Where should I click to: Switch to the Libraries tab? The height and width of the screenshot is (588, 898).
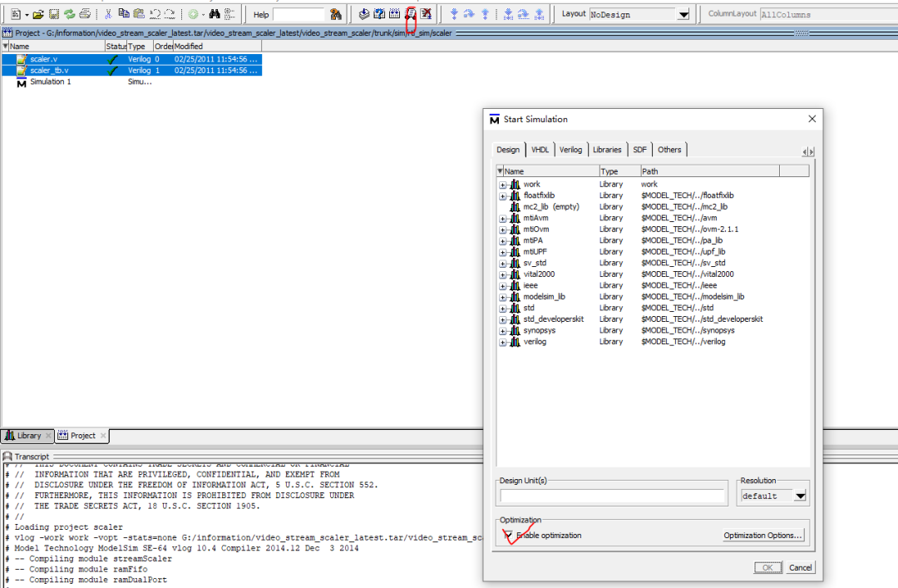click(x=607, y=150)
